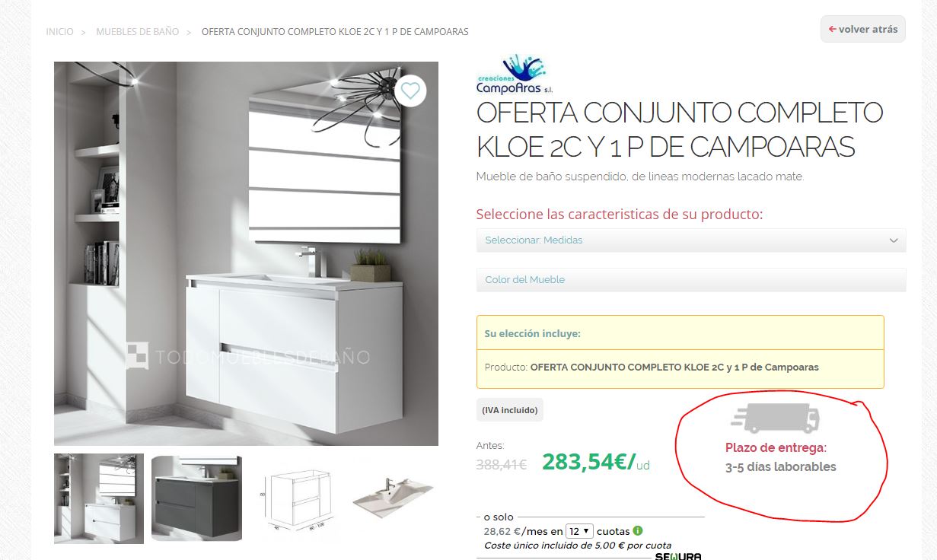Image resolution: width=937 pixels, height=560 pixels.
Task: Click the delivery truck icon
Action: (776, 418)
